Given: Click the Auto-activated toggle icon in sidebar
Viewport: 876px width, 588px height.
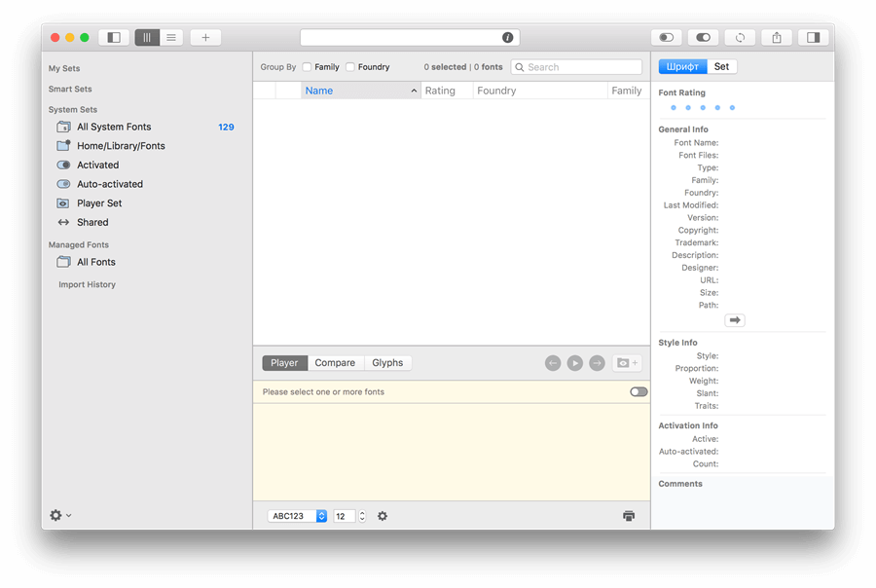Looking at the screenshot, I should click(63, 184).
